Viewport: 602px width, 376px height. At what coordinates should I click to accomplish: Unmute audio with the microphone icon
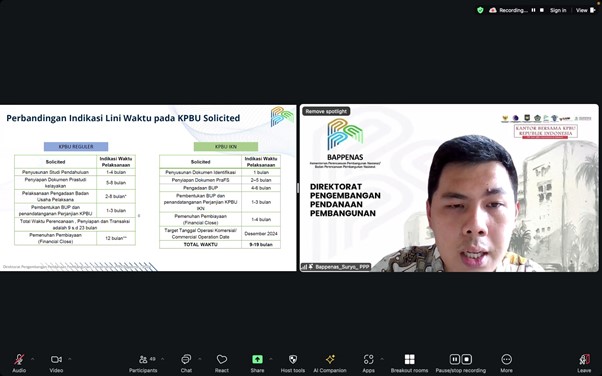19,359
